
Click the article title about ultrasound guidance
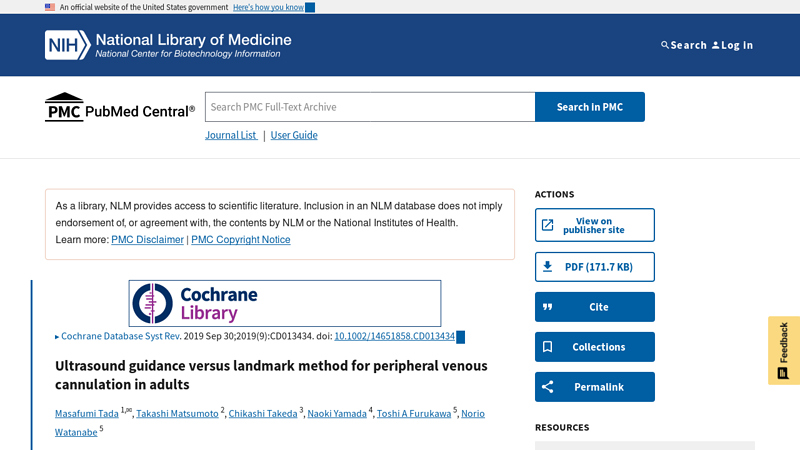click(271, 375)
